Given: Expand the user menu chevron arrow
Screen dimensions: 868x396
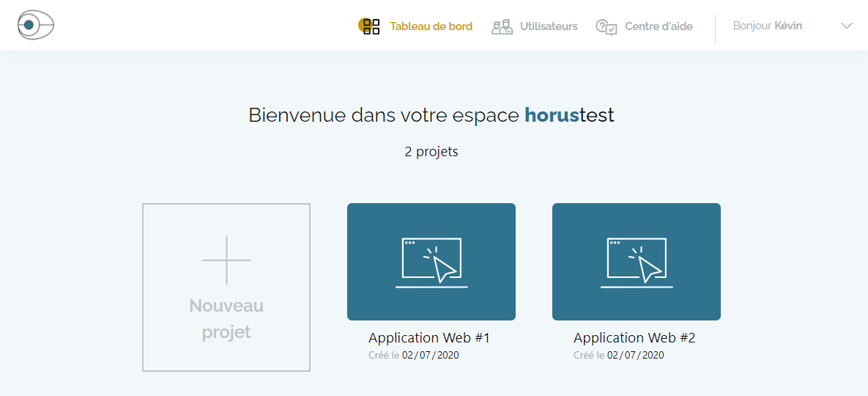Looking at the screenshot, I should click(x=847, y=26).
